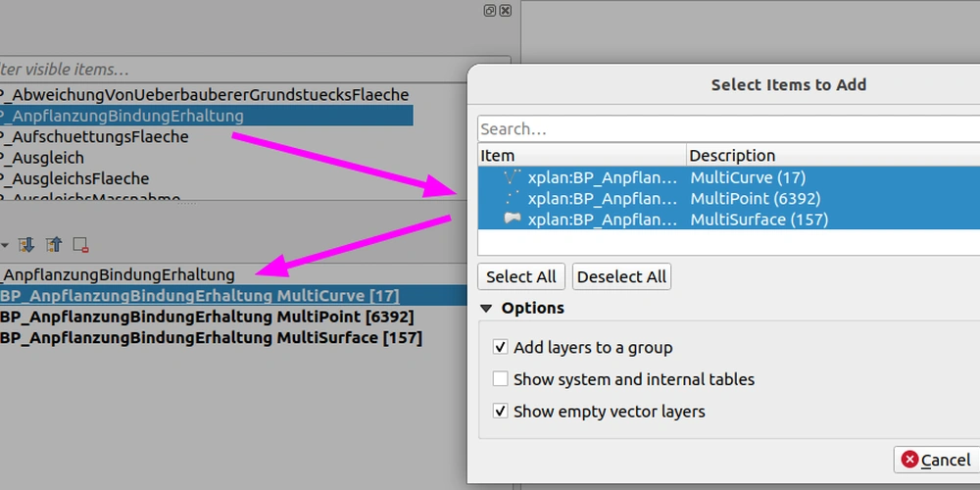Click the MultiSurface polygon geometry icon
The width and height of the screenshot is (980, 490).
point(513,220)
